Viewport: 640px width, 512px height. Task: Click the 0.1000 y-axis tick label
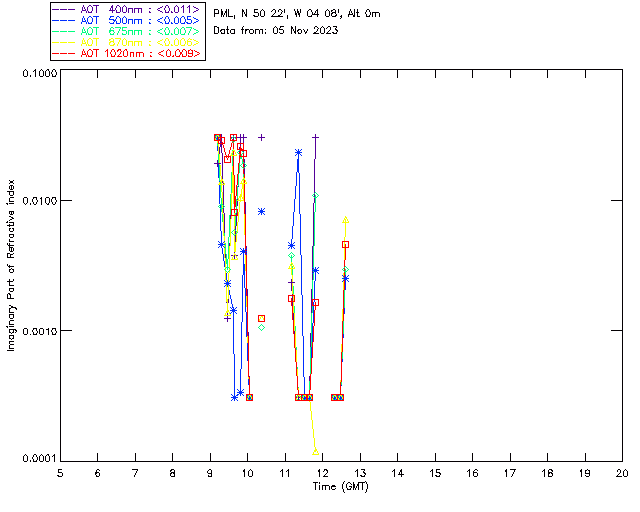tap(39, 73)
